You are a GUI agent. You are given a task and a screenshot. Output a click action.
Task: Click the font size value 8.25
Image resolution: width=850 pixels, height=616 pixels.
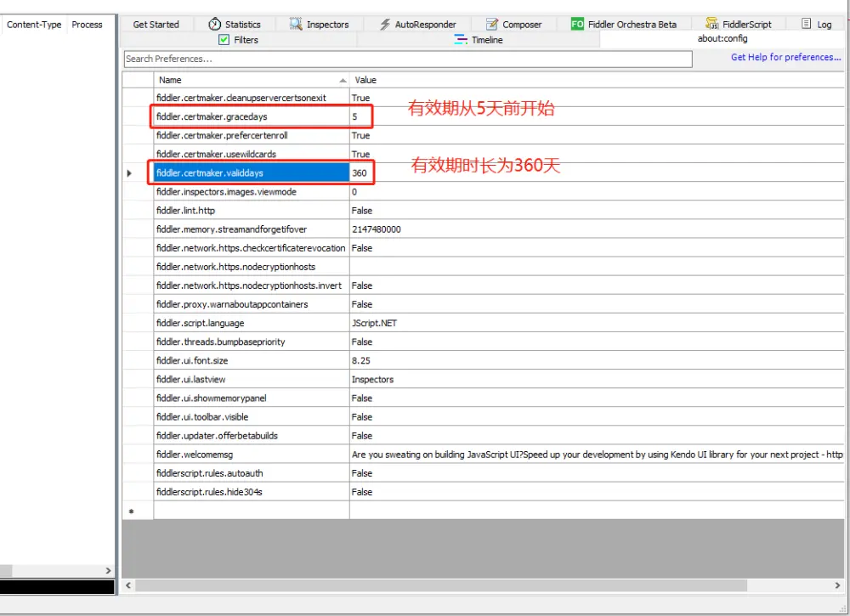tap(361, 360)
